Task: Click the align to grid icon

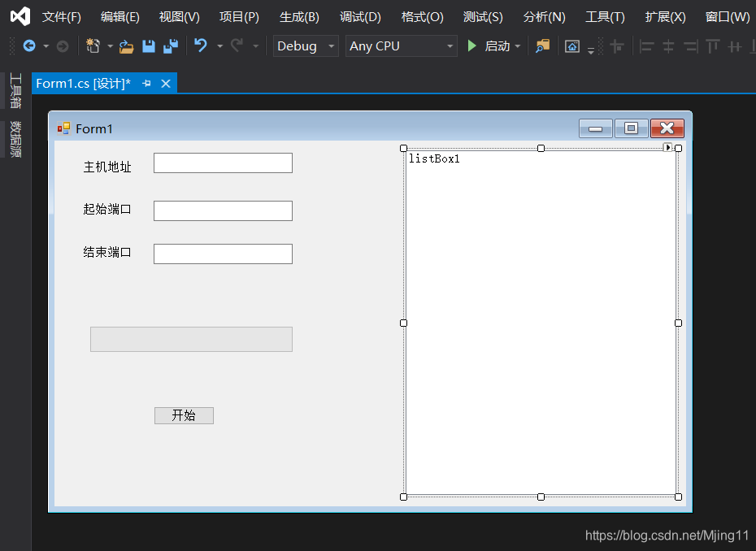Action: point(617,47)
